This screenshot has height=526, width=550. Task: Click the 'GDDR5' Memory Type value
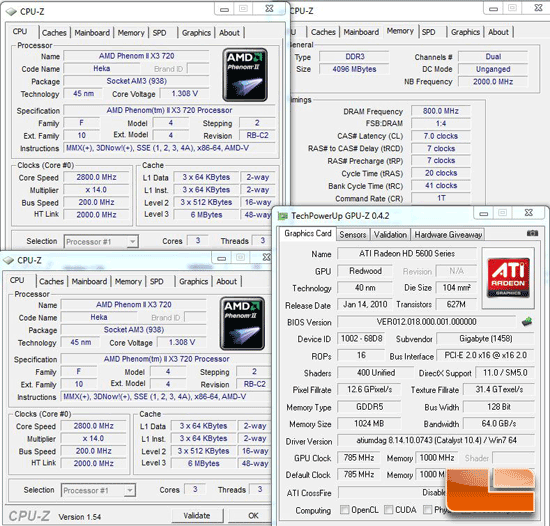pos(369,406)
